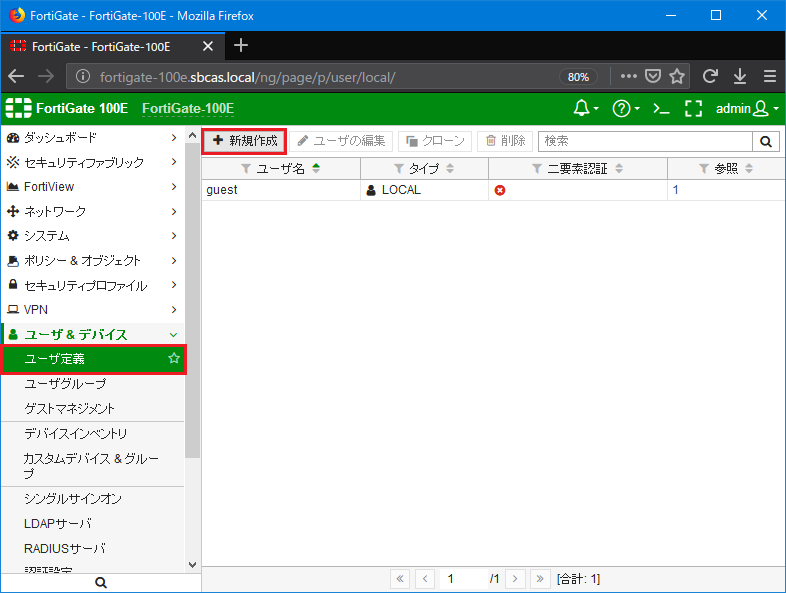Go to the first page

click(400, 579)
